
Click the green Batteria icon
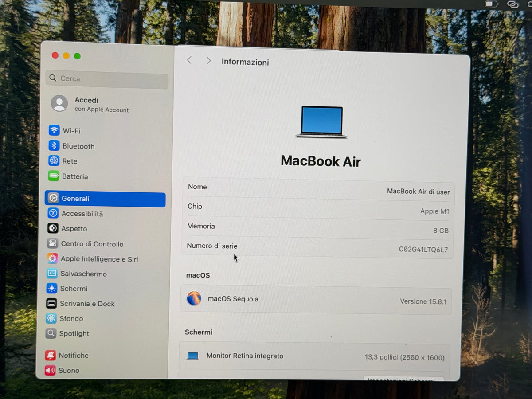(54, 176)
